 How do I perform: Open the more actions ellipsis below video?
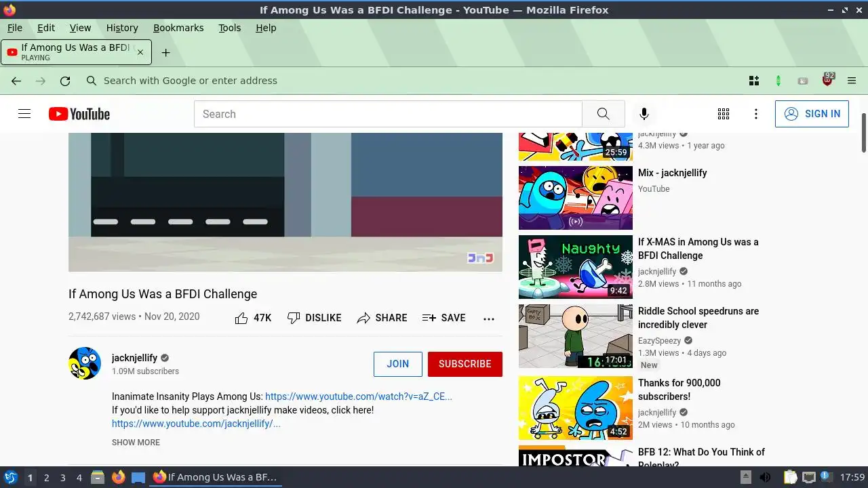pyautogui.click(x=489, y=319)
